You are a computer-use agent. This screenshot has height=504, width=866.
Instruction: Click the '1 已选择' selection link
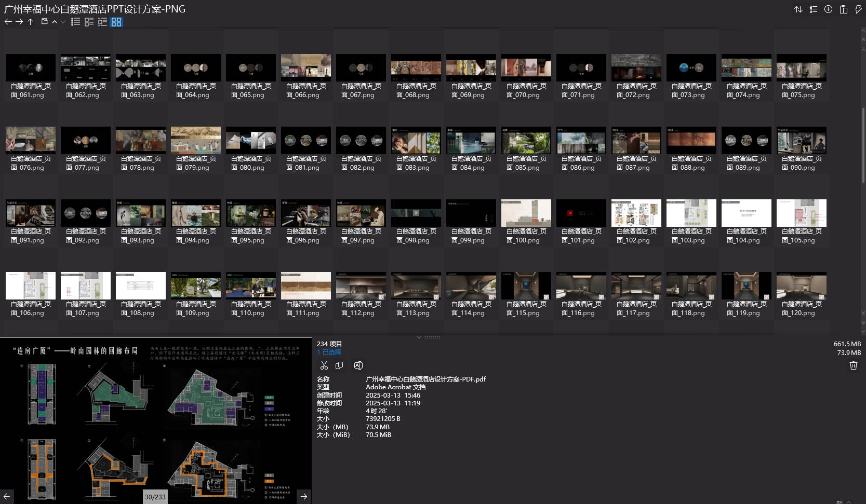(x=329, y=352)
